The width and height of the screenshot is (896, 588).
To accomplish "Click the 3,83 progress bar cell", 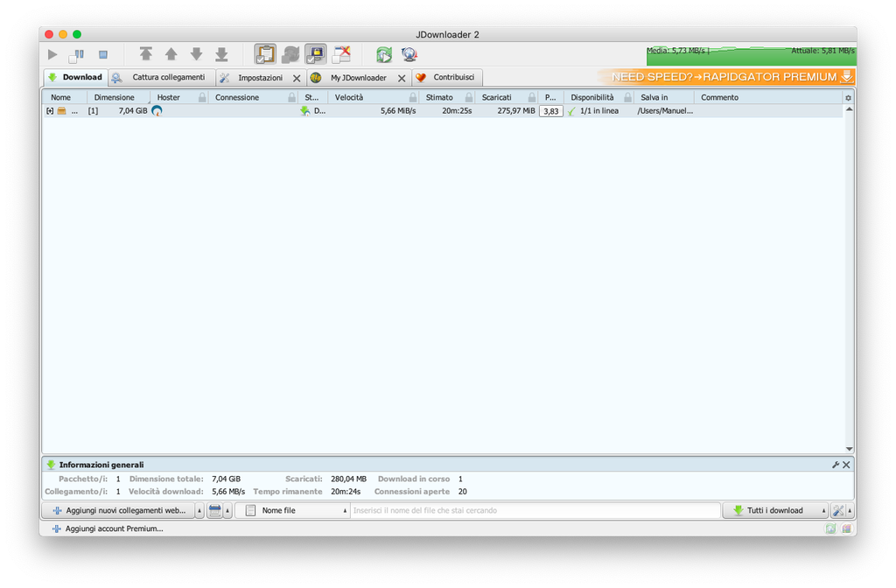I will pos(551,111).
